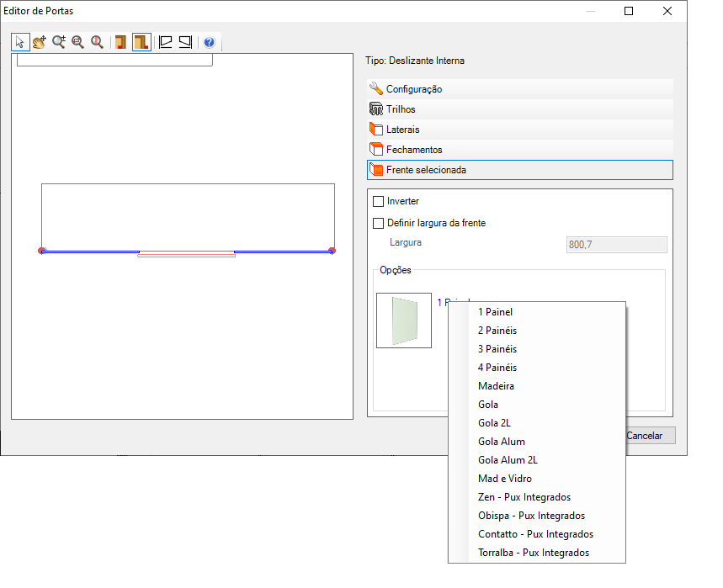The image size is (723, 588).
Task: Select Gola Alum 2L entry
Action: pyautogui.click(x=537, y=460)
